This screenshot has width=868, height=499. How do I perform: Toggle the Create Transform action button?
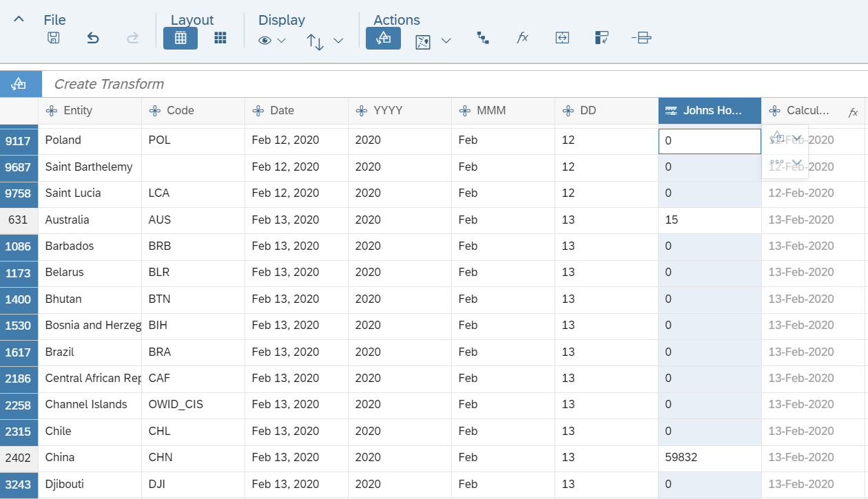coord(384,39)
